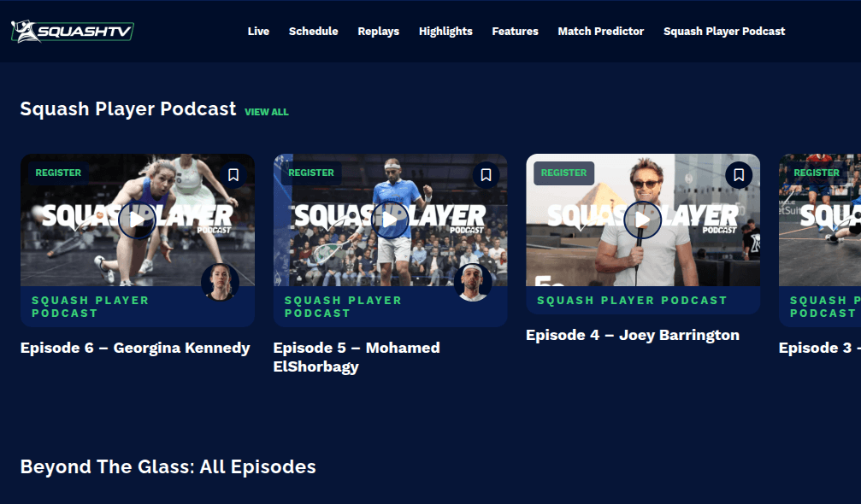Toggle bookmark on Episode 5 Mohamed ElShorbagy
Image resolution: width=861 pixels, height=504 pixels.
click(x=486, y=175)
